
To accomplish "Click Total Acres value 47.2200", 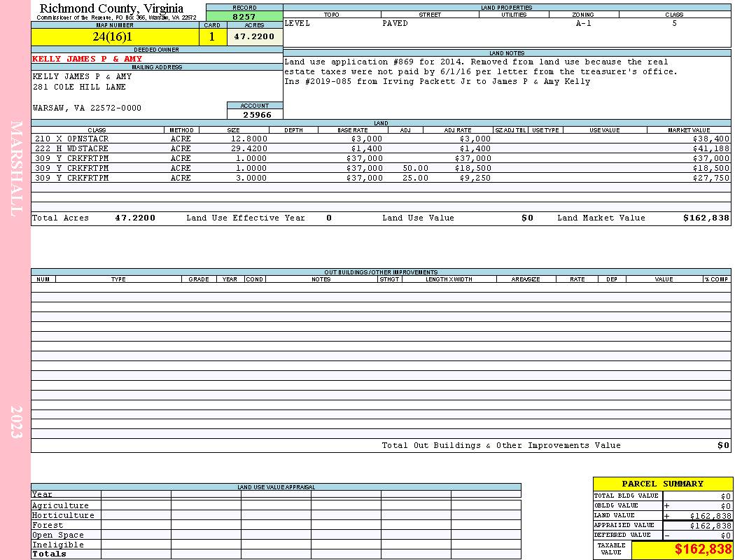I will click(135, 218).
